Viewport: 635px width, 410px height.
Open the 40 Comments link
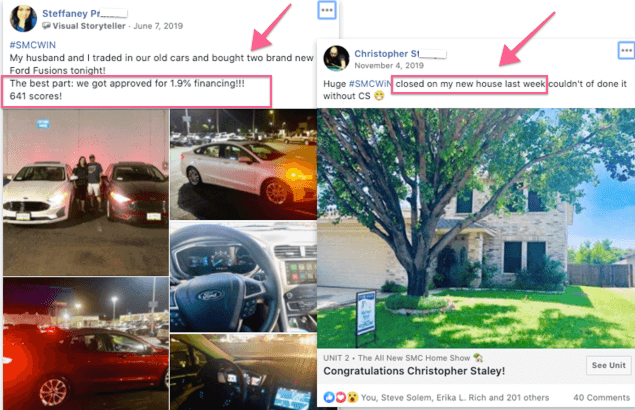pyautogui.click(x=601, y=397)
